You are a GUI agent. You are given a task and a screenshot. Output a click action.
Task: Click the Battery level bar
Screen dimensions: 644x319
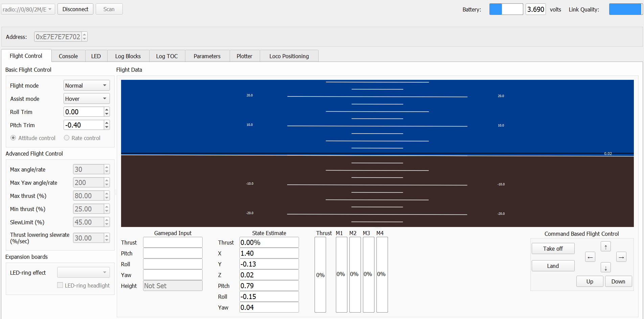click(x=506, y=9)
